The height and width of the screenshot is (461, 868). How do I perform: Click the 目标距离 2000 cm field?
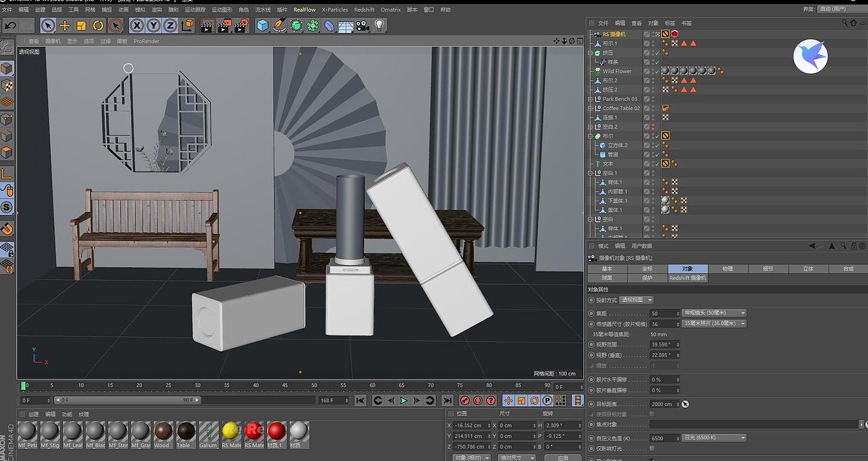point(665,404)
